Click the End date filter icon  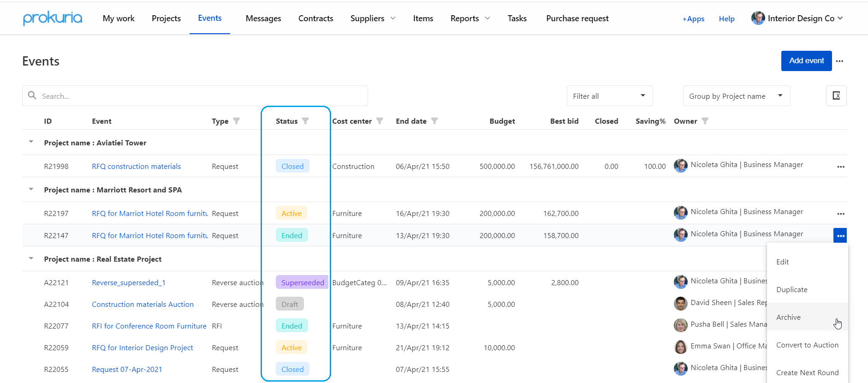(434, 121)
